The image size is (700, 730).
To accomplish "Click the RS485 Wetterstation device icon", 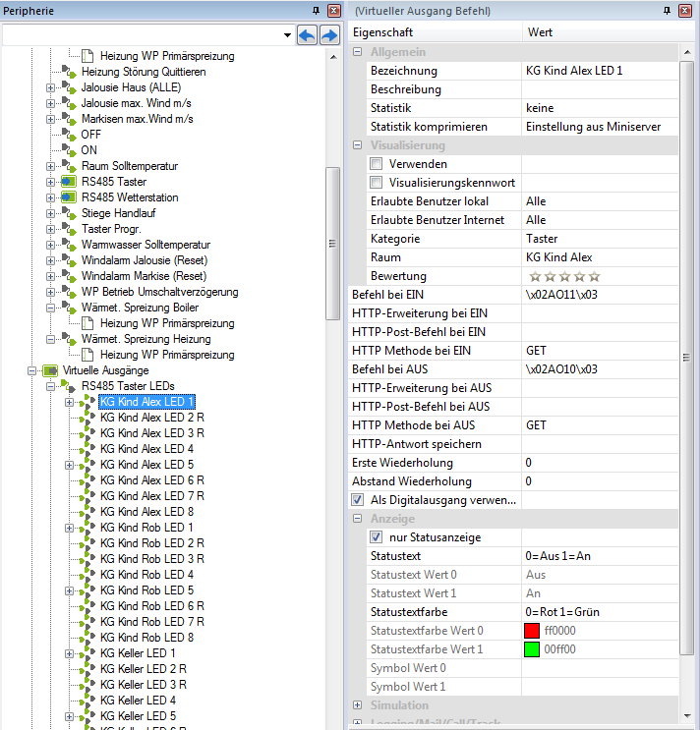I will coord(69,197).
